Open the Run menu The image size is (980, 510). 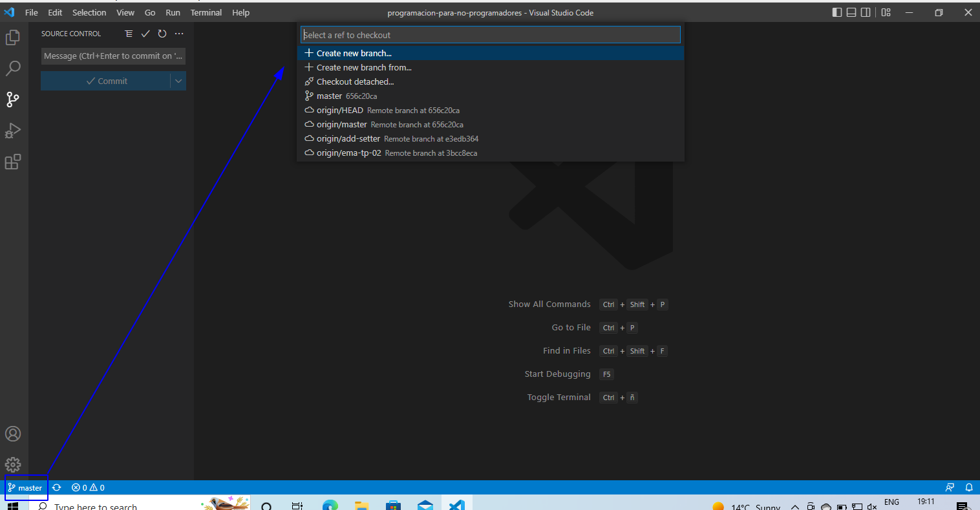[x=173, y=12]
